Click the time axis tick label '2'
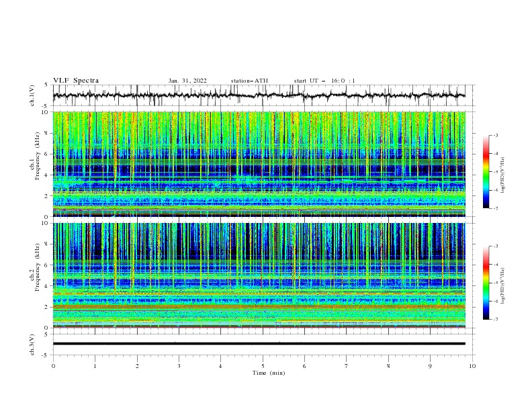The height and width of the screenshot is (411, 532). tap(137, 366)
